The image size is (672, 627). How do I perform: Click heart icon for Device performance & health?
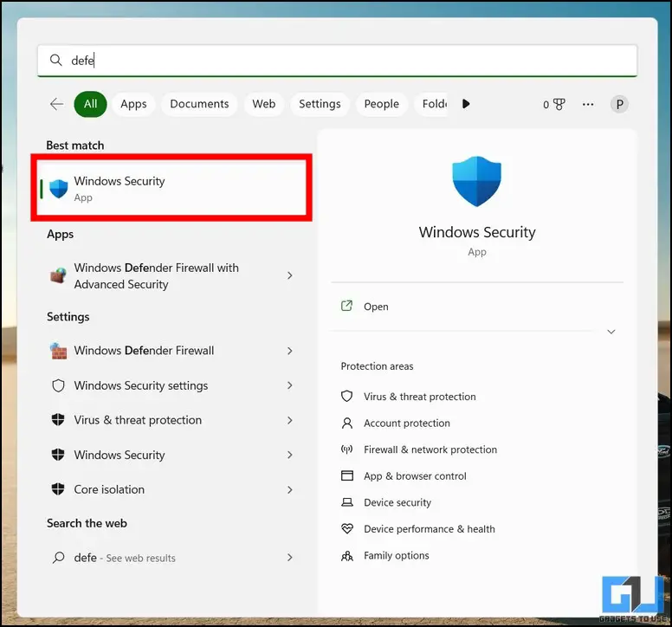tap(346, 528)
